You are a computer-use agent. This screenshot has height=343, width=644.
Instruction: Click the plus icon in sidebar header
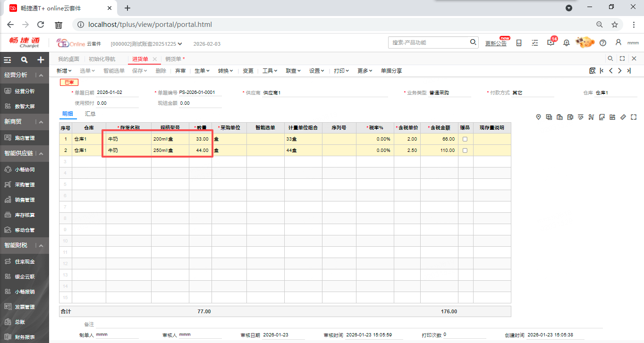coord(41,60)
